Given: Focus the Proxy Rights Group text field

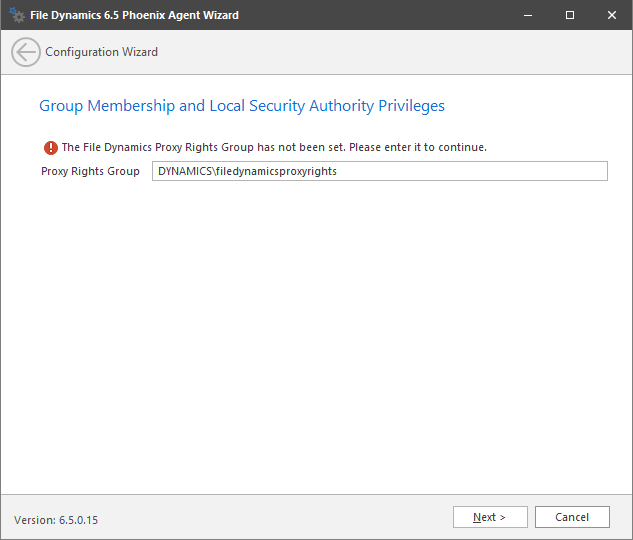Looking at the screenshot, I should pos(380,171).
